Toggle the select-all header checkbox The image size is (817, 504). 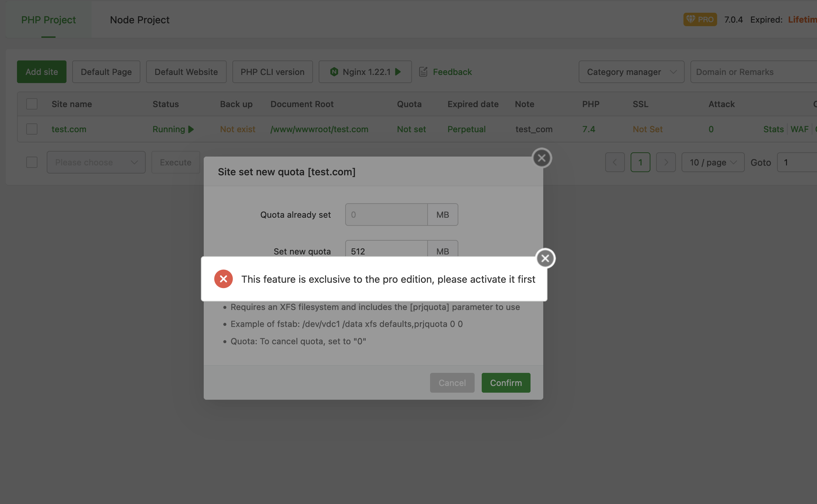[32, 104]
